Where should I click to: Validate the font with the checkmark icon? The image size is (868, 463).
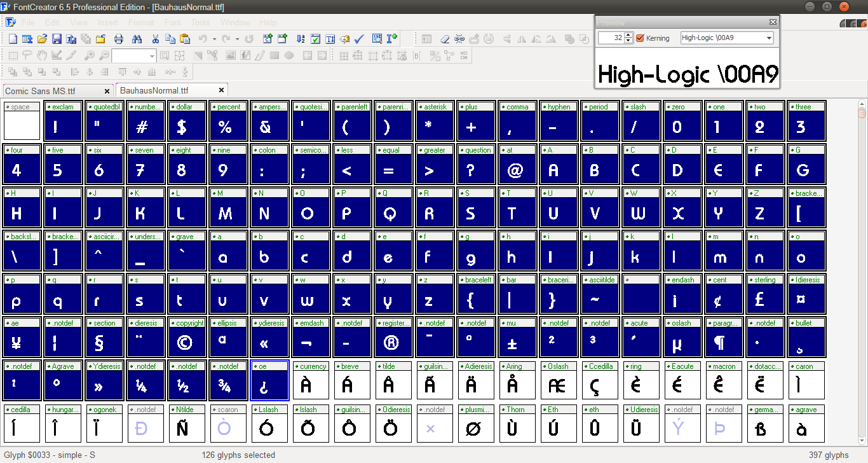[x=358, y=38]
